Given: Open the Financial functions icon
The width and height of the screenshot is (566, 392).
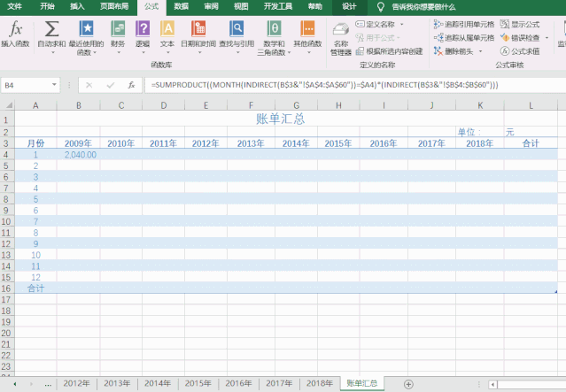Looking at the screenshot, I should [x=118, y=28].
